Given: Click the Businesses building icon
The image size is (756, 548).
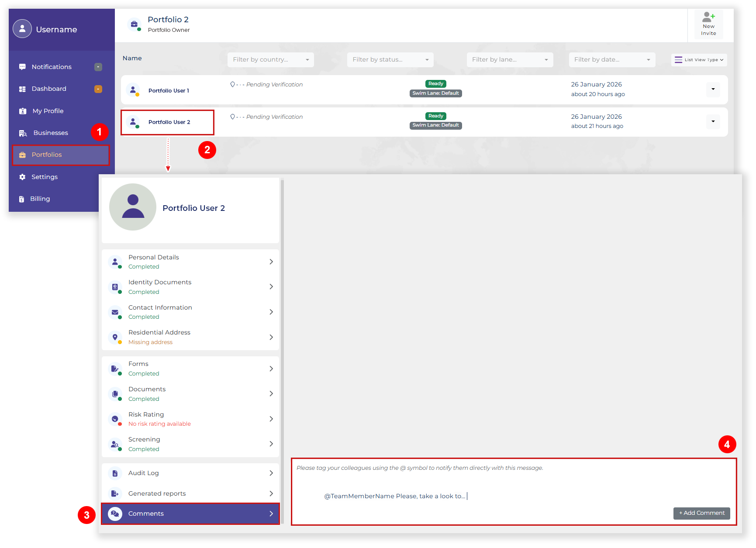Looking at the screenshot, I should pyautogui.click(x=23, y=133).
